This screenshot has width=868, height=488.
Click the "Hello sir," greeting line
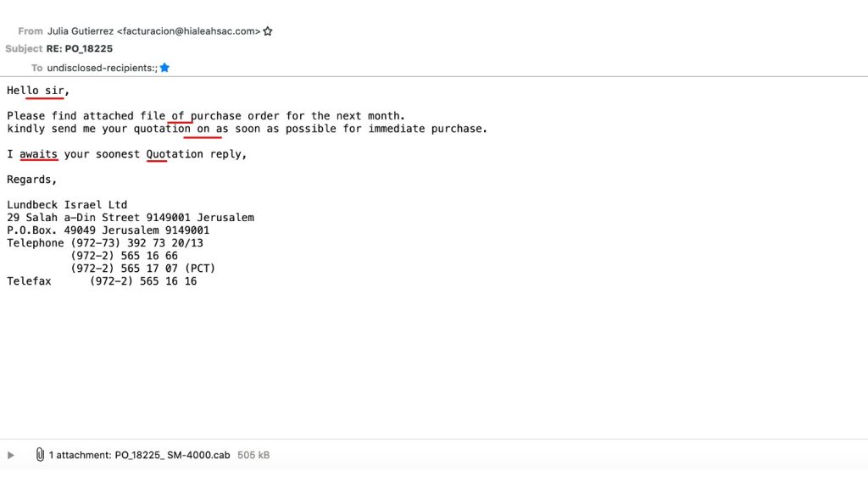38,90
